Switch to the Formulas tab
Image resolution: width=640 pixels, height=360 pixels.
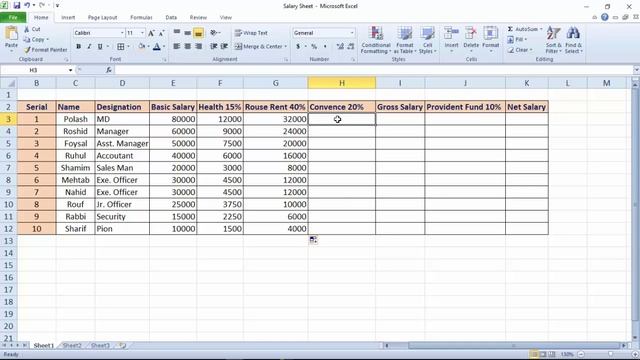pyautogui.click(x=141, y=18)
